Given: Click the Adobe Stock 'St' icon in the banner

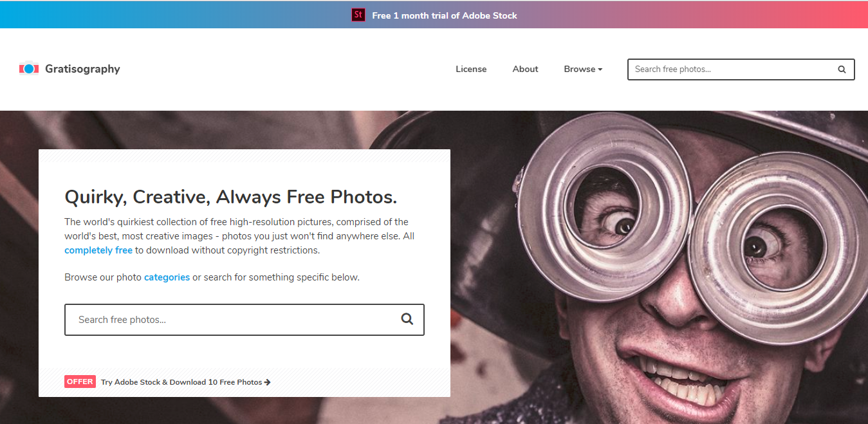Looking at the screenshot, I should click(x=358, y=14).
